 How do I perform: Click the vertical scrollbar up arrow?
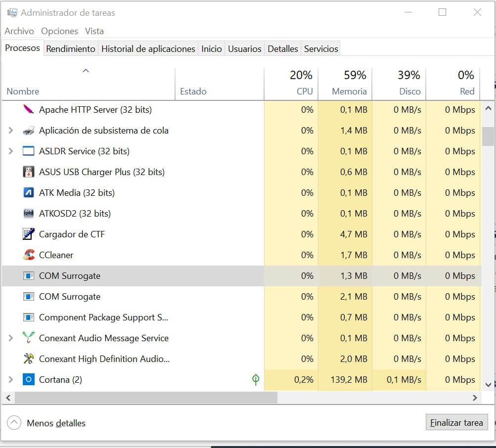pos(488,108)
